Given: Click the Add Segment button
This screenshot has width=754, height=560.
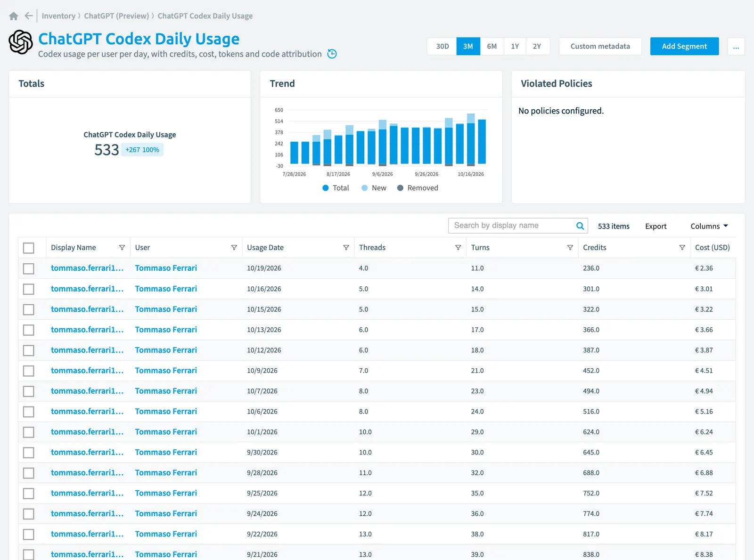Looking at the screenshot, I should (684, 46).
